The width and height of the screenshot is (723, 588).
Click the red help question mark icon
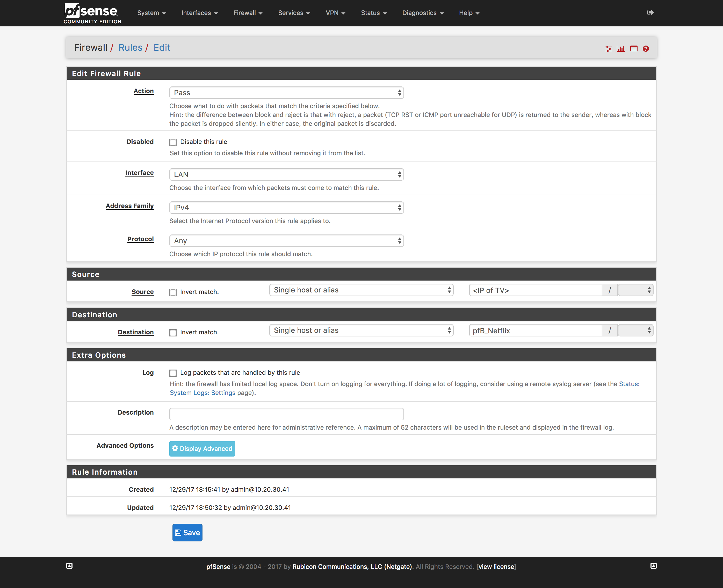pos(646,48)
